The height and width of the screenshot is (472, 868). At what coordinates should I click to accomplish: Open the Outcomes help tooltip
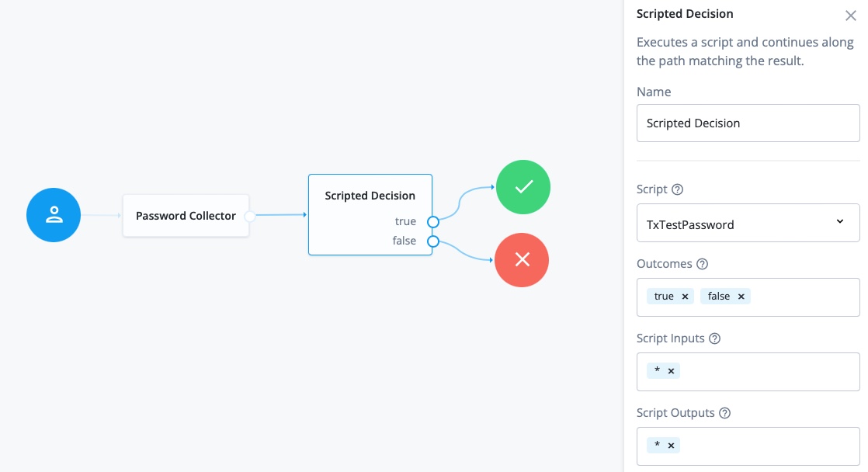(x=702, y=264)
